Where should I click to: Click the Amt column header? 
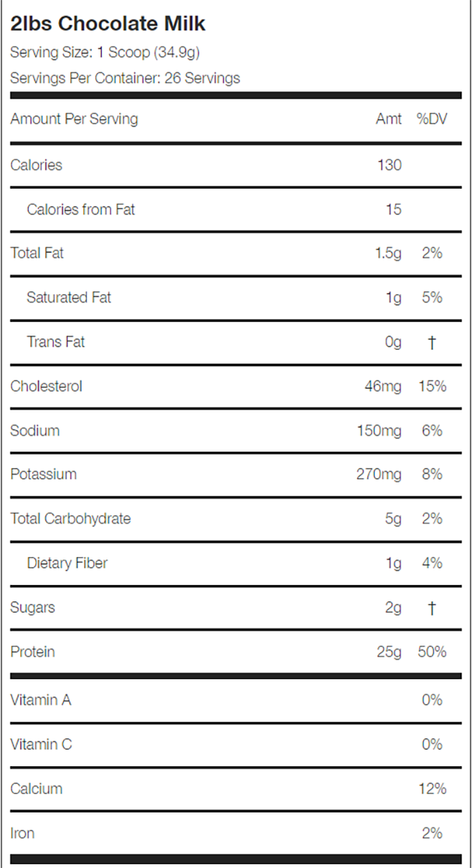(388, 119)
